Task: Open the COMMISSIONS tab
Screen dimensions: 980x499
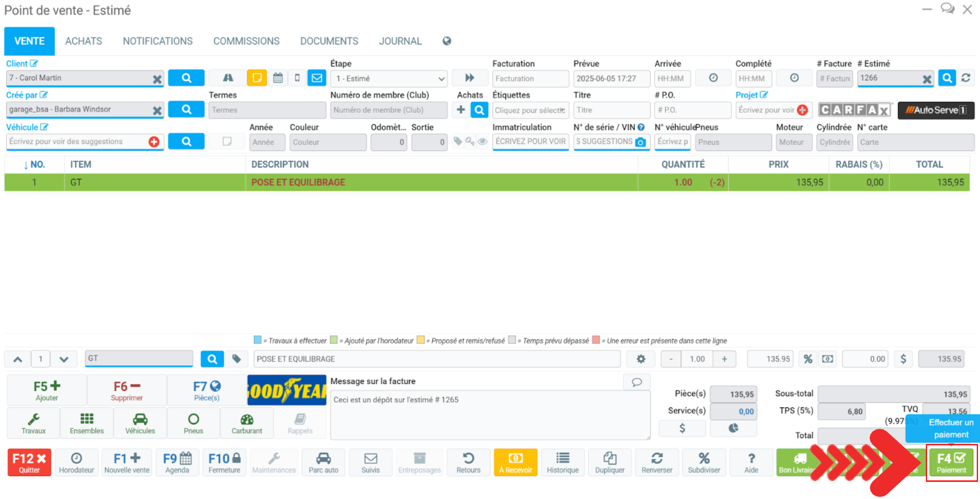Action: click(246, 41)
